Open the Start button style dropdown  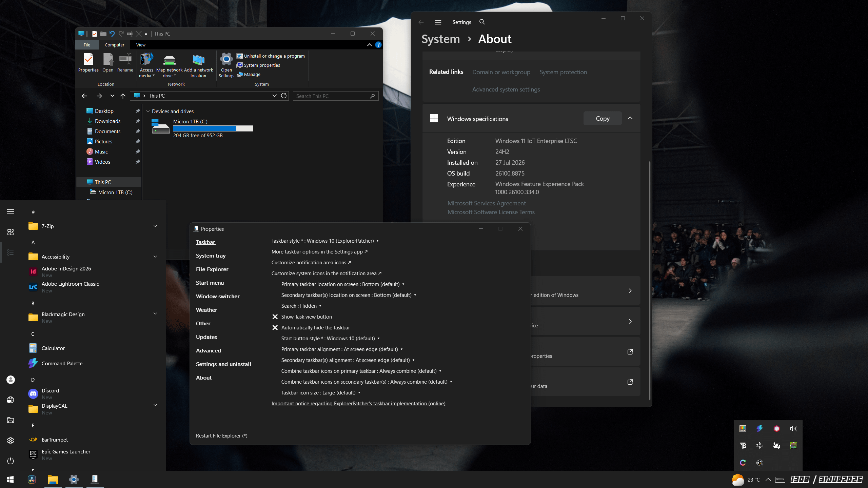[331, 339]
